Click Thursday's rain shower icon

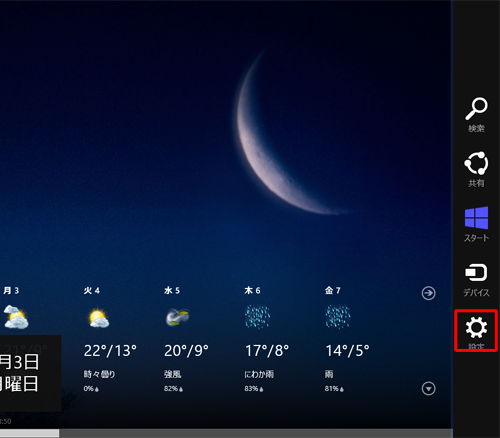pyautogui.click(x=257, y=317)
